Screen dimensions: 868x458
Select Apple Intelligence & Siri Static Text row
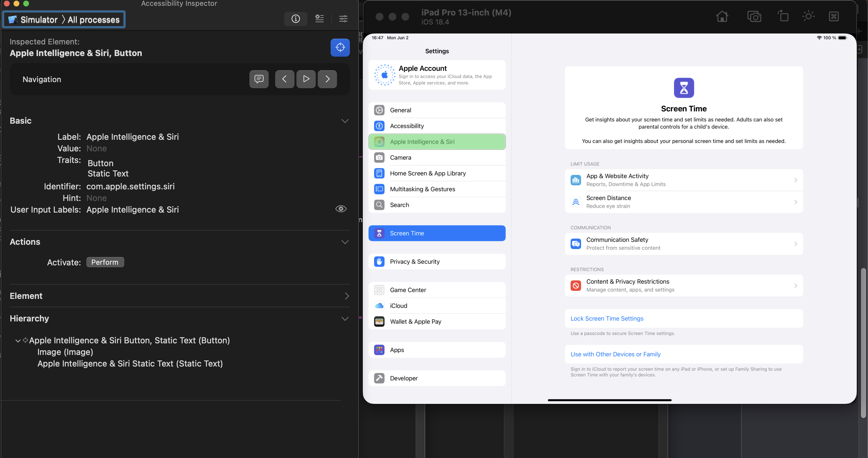(x=130, y=364)
